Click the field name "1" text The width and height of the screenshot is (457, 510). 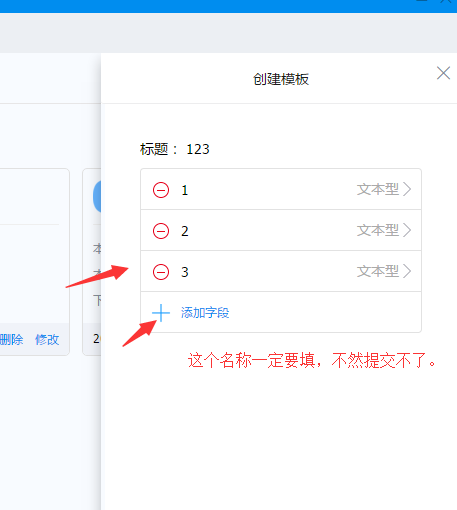coord(185,190)
